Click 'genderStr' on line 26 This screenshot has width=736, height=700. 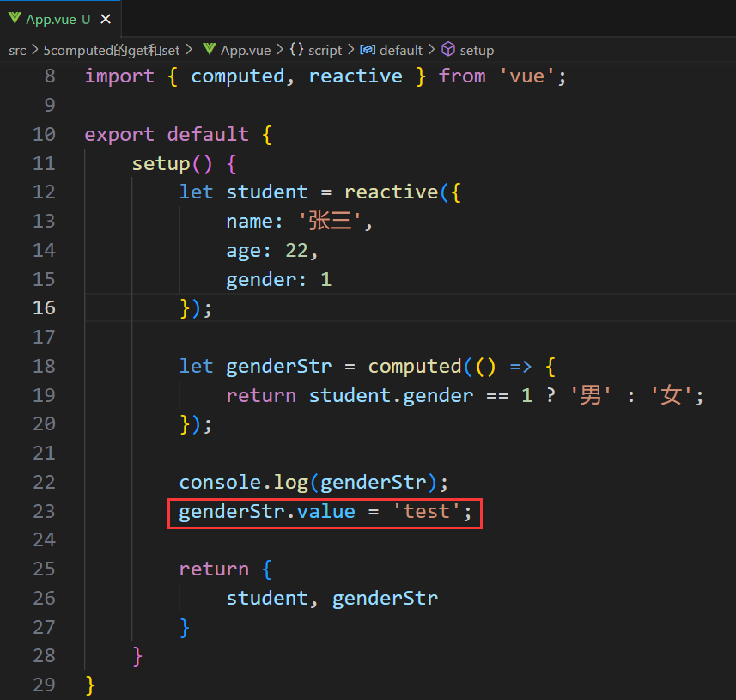tap(385, 599)
